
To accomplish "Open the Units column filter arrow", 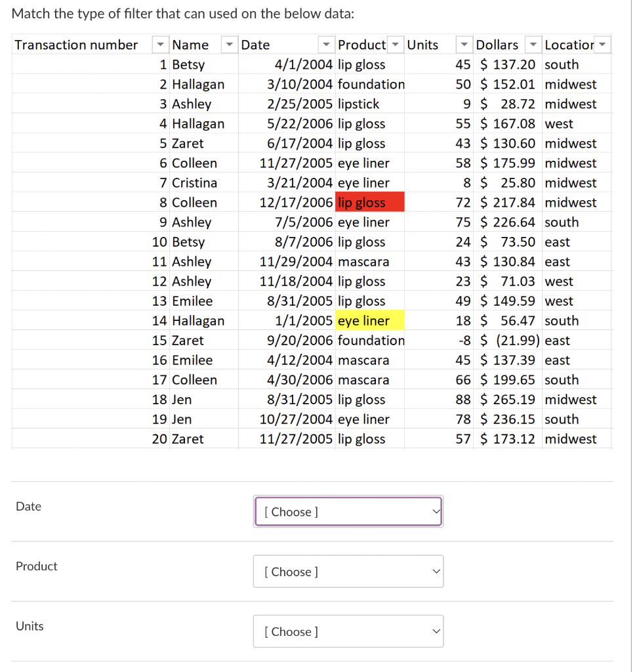I will coord(464,45).
